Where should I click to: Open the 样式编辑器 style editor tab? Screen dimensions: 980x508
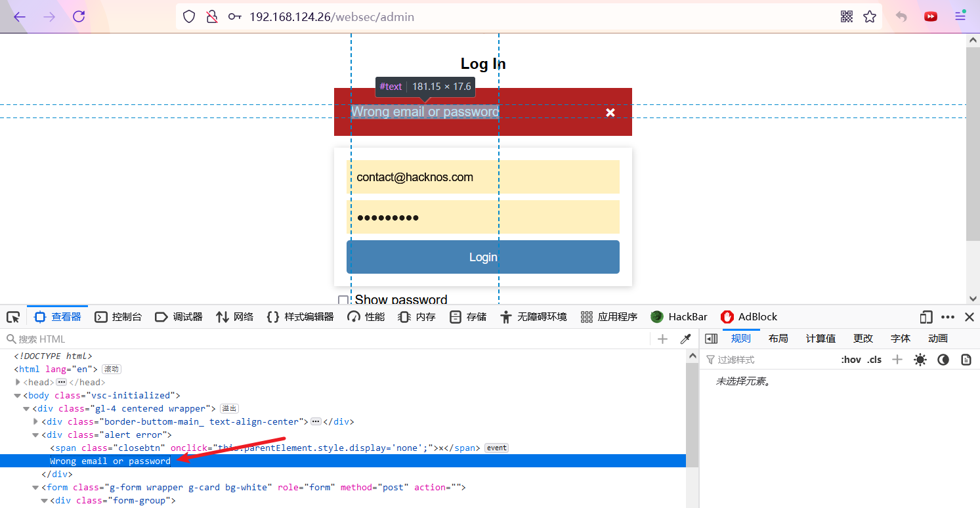[300, 317]
